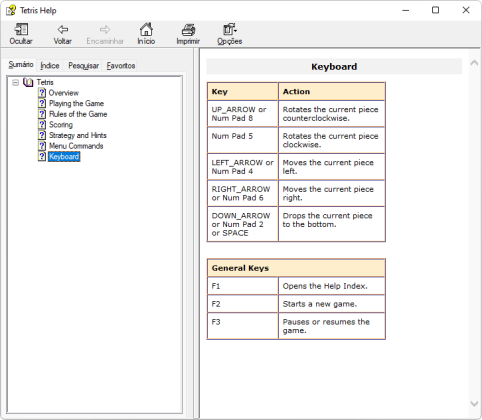Click the content pane scroll-up arrow
Screen dimensions: 482x420
click(474, 63)
